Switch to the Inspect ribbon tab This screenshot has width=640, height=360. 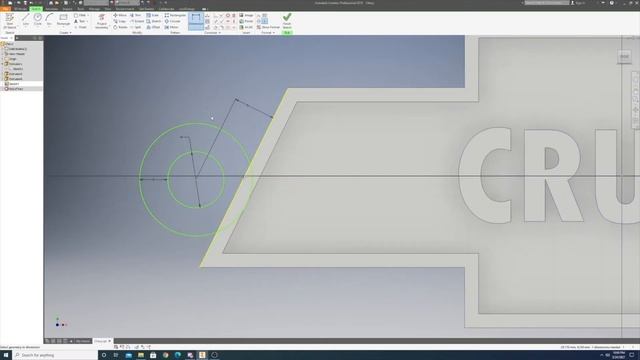[67, 9]
